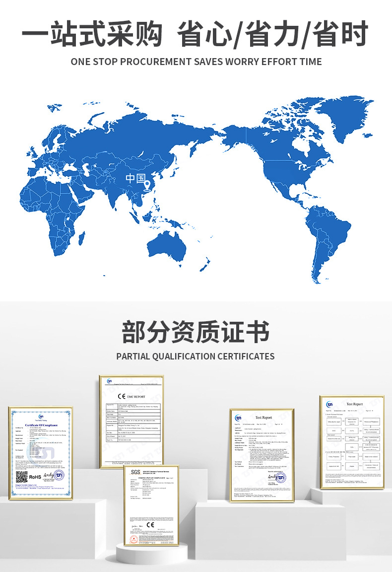This screenshot has height=572, width=392.
Task: Select the 中国 label on the map
Action: [x=135, y=178]
